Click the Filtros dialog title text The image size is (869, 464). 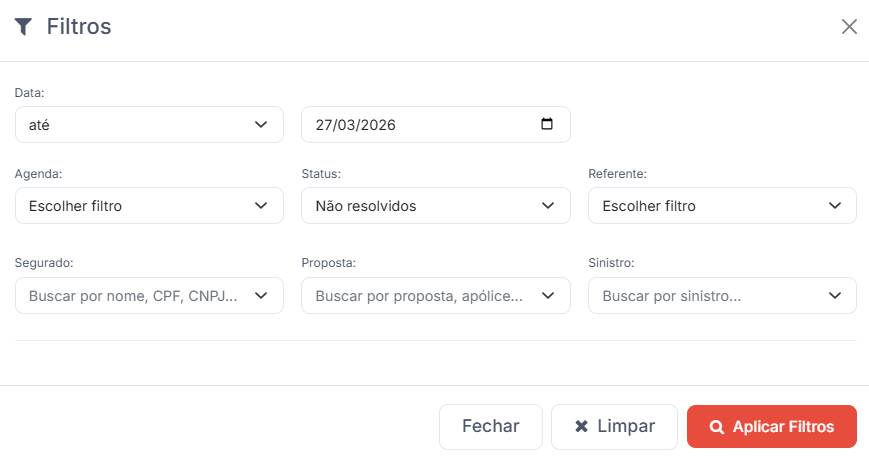(x=79, y=27)
